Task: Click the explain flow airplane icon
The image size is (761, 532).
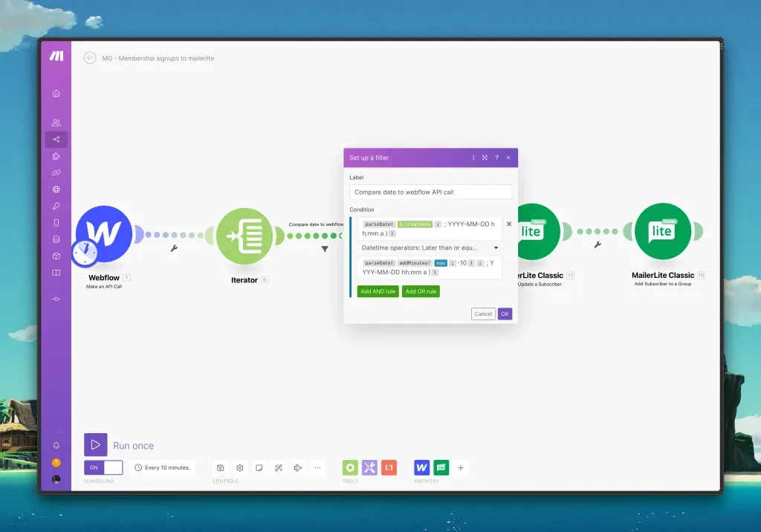Action: [x=298, y=468]
